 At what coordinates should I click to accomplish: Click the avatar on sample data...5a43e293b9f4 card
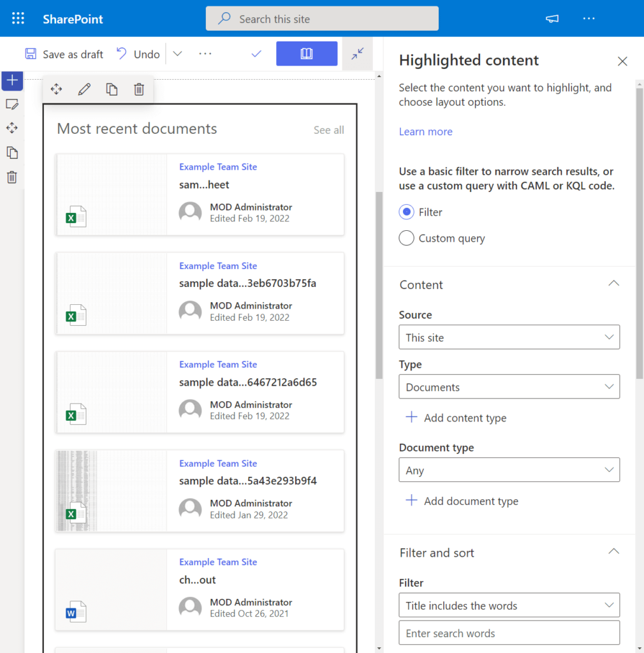(190, 508)
